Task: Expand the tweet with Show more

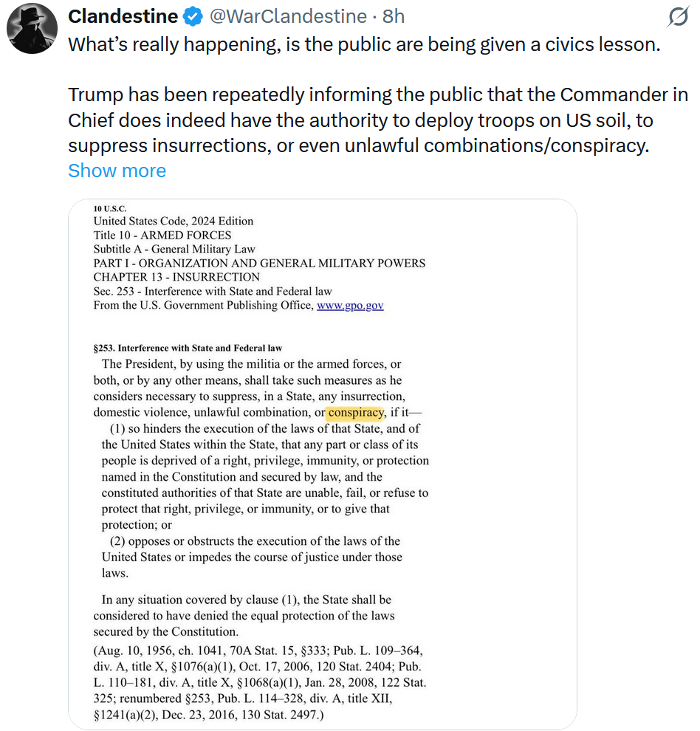Action: pyautogui.click(x=117, y=171)
